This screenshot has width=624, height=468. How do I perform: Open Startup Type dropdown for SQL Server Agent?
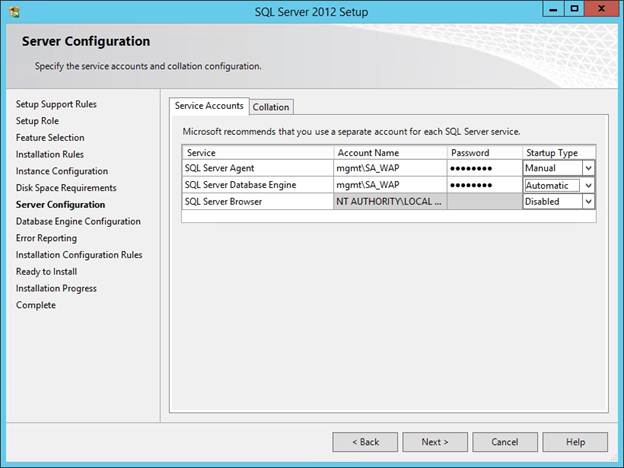coord(588,168)
